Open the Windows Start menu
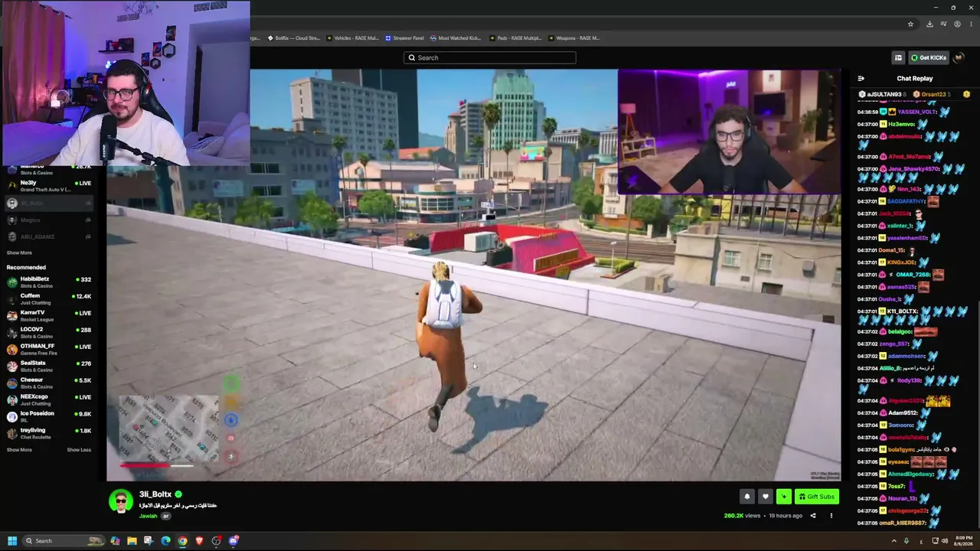980x551 pixels. pyautogui.click(x=12, y=541)
